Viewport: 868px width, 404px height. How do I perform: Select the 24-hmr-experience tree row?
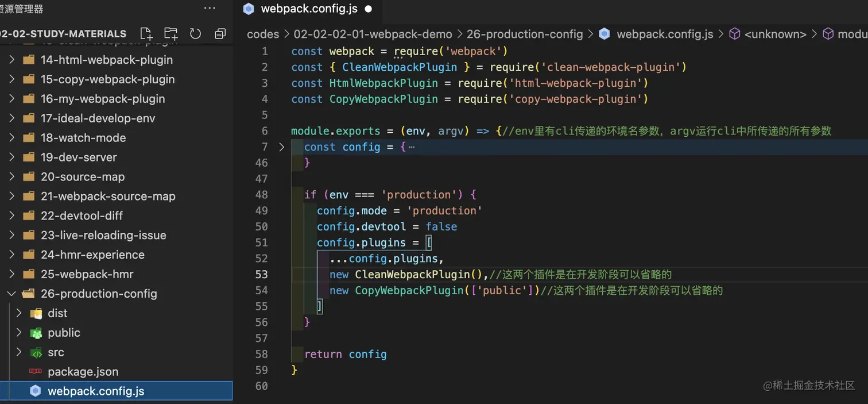tap(116, 255)
